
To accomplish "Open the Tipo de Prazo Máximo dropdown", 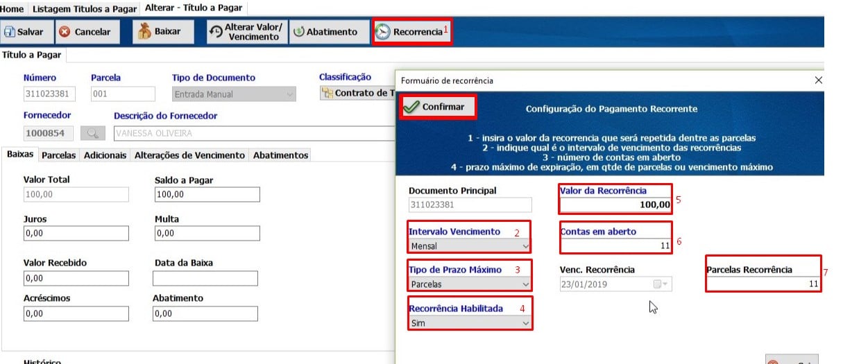I will coord(525,284).
